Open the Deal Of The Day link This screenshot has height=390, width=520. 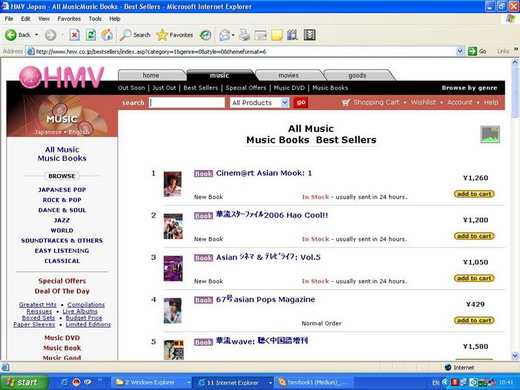(x=62, y=291)
